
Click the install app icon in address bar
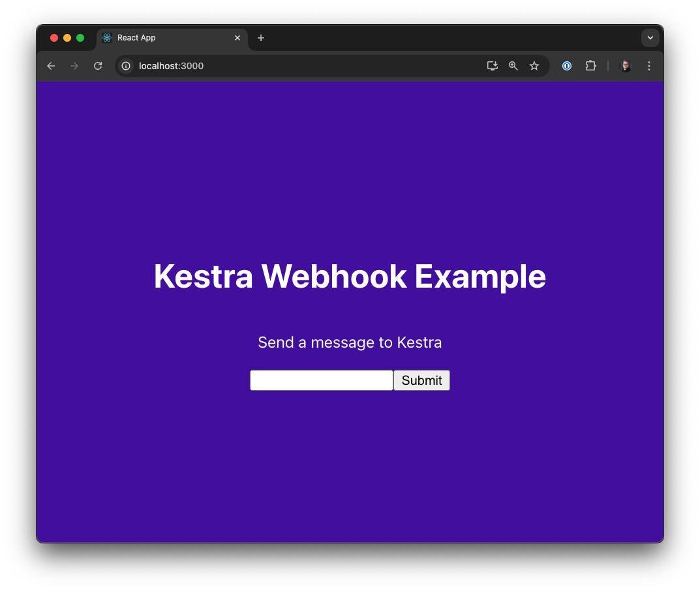493,66
